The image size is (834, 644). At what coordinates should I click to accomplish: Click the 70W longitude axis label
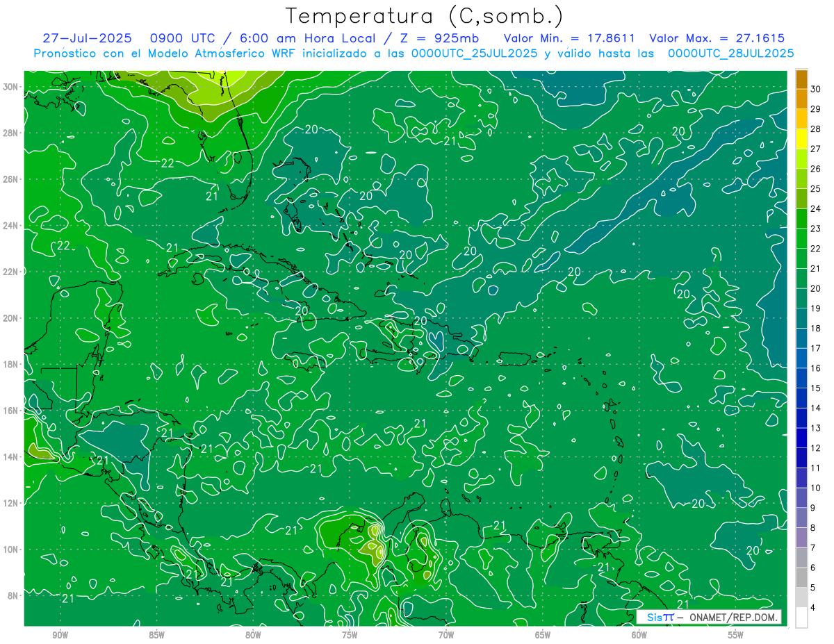(x=446, y=635)
